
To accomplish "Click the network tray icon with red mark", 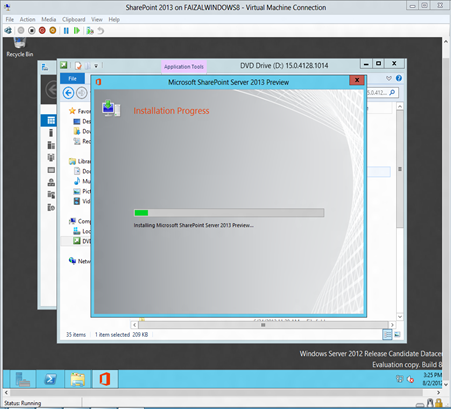I will coord(411,379).
